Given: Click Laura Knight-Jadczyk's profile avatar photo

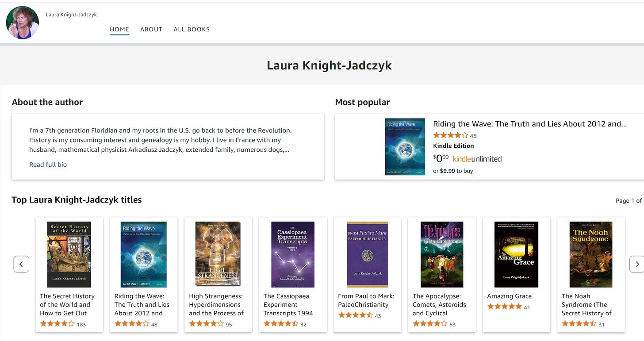Looking at the screenshot, I should coord(22,23).
